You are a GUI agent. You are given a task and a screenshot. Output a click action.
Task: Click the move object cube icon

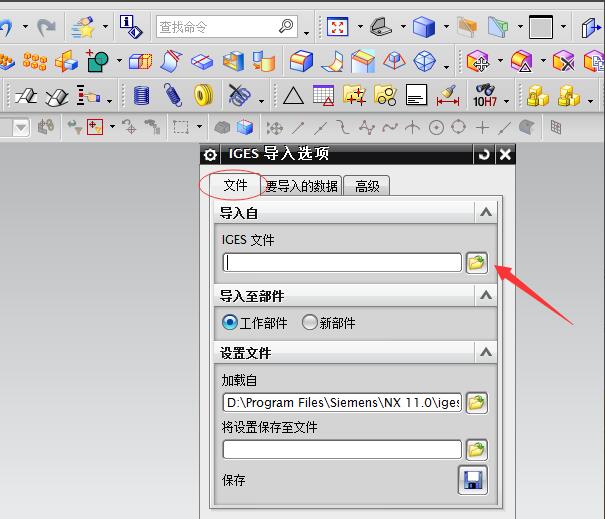pyautogui.click(x=477, y=61)
